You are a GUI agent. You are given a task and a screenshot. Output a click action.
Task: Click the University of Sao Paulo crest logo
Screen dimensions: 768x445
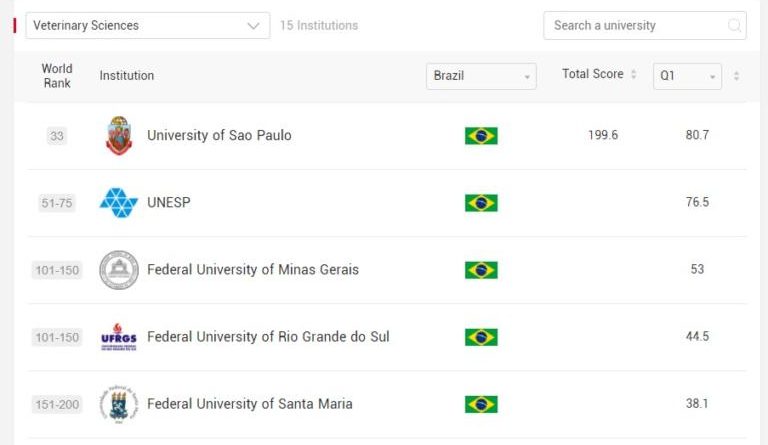tap(119, 136)
